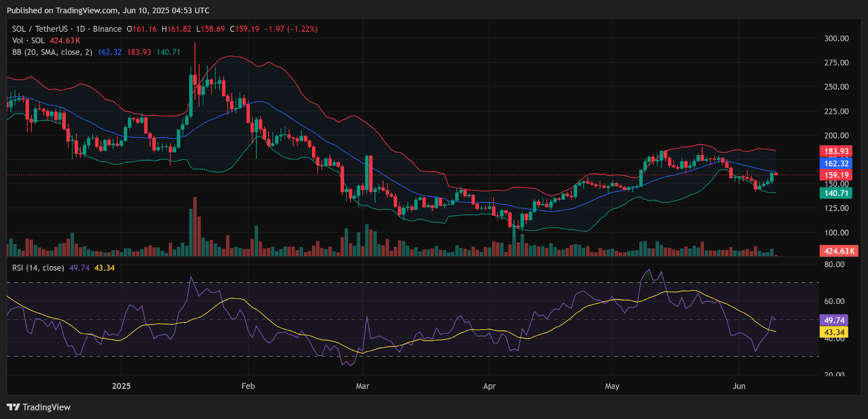Select the Vol · SOL indicator legend
This screenshot has height=419, width=868.
click(28, 41)
